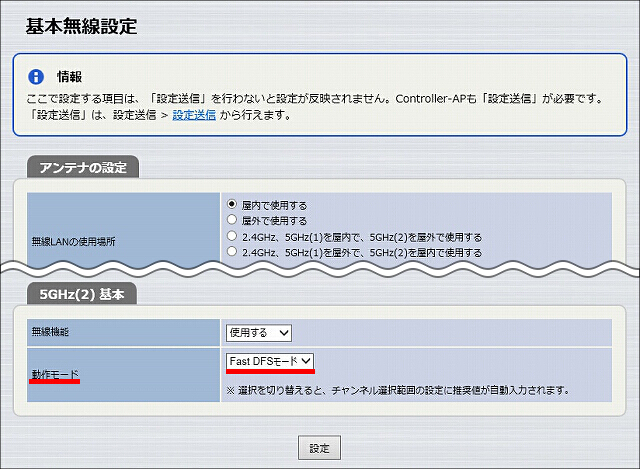Click the 設定 submit button
The image size is (640, 469).
pyautogui.click(x=319, y=448)
